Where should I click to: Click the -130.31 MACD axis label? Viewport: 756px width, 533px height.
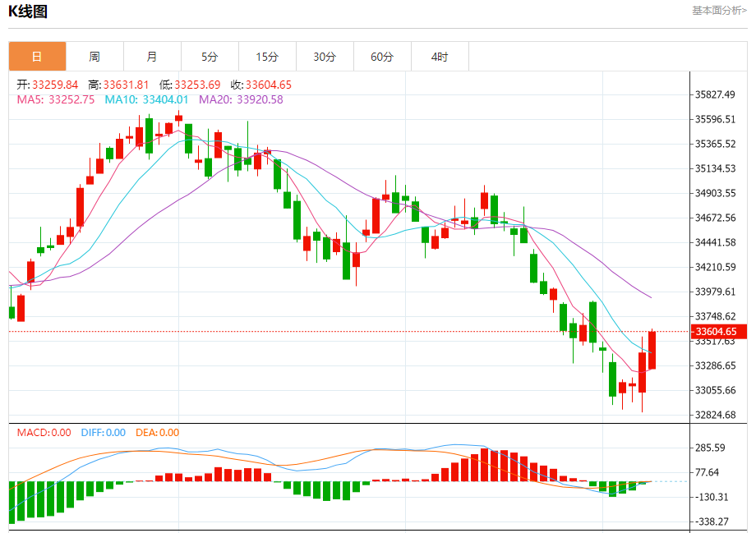(712, 497)
